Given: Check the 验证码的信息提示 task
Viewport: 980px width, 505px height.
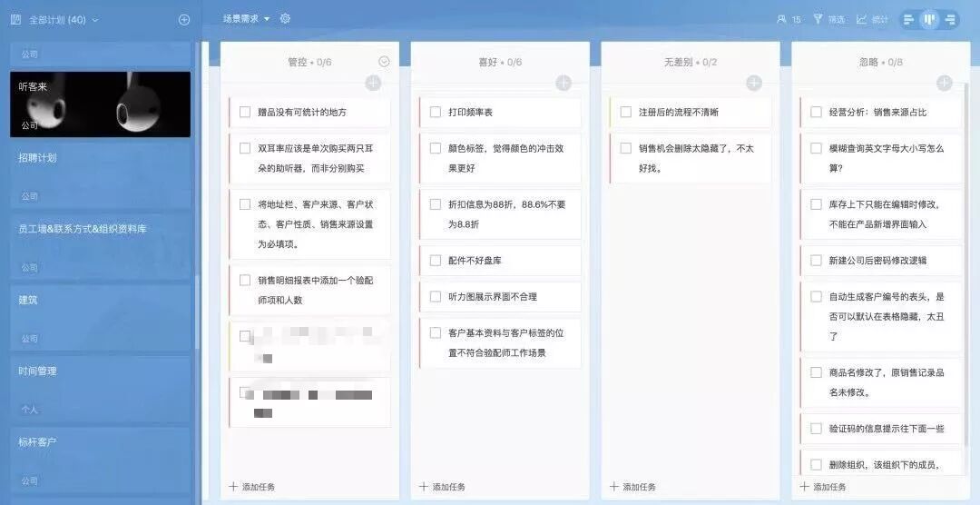Looking at the screenshot, I should pos(817,428).
